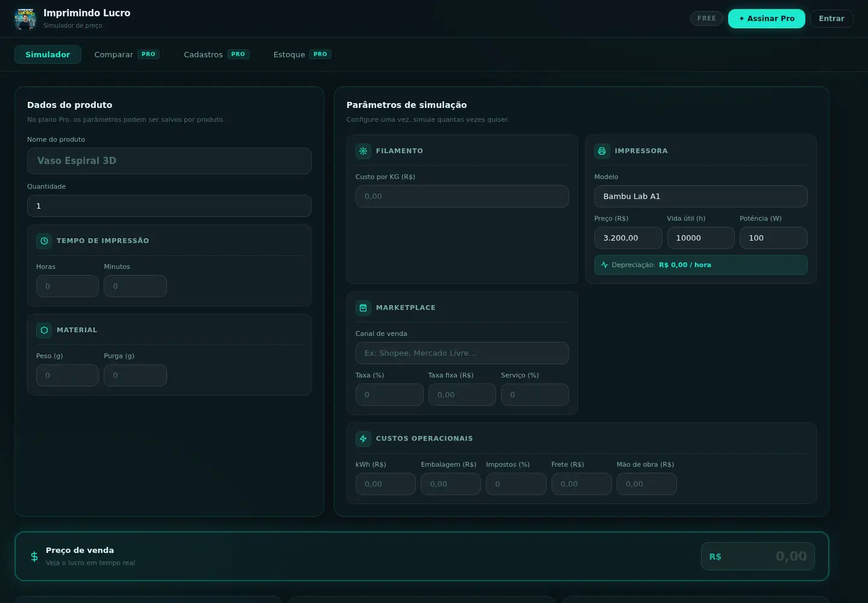This screenshot has height=603, width=868.
Task: Click the Impostos (%) input field
Action: pos(516,484)
